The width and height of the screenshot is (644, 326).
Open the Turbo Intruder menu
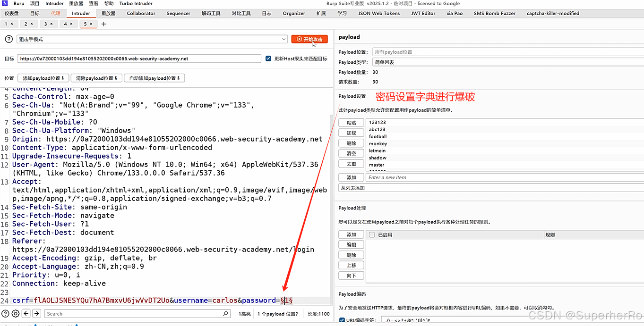pos(136,3)
